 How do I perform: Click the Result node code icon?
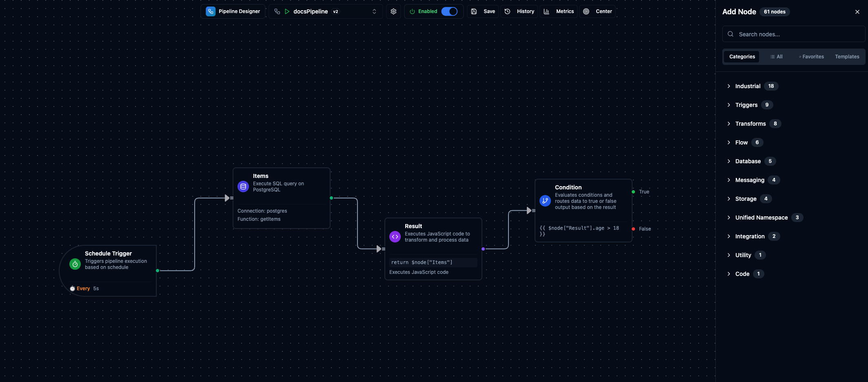coord(395,237)
